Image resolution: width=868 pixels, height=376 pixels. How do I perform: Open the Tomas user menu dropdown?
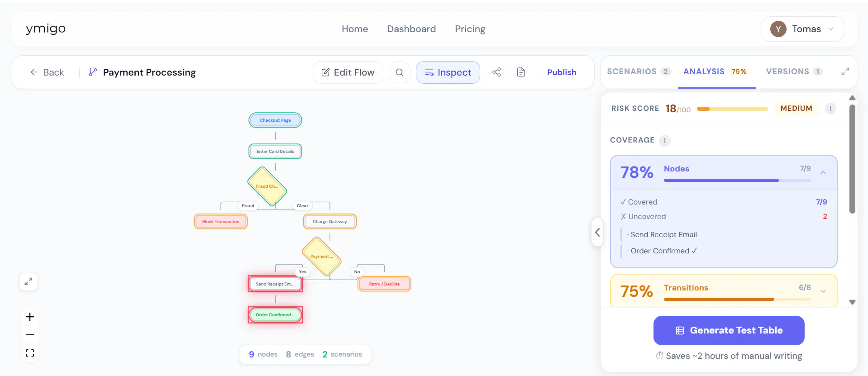point(802,29)
